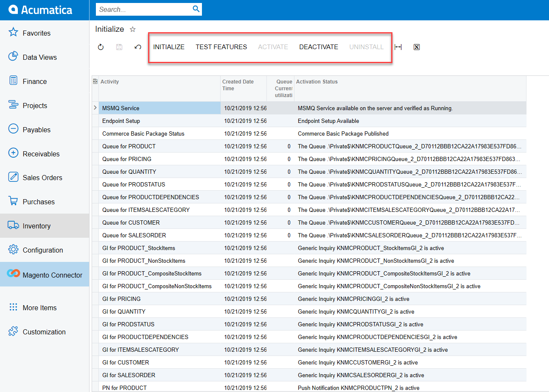
Task: Select 'Queue for PRODUCTDEPENDENCIES' row
Action: [309, 197]
